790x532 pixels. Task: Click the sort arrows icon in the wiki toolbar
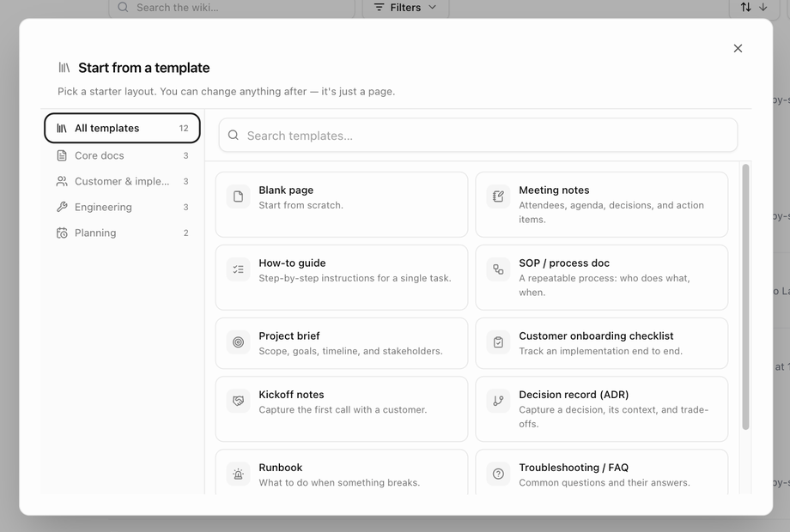point(745,7)
